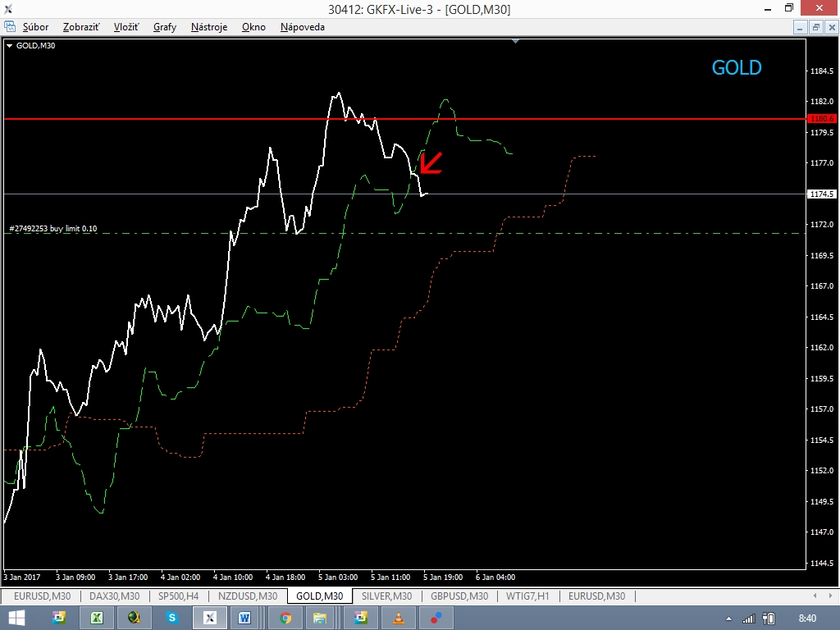Click the chart tabs right scroll arrow

(x=830, y=596)
